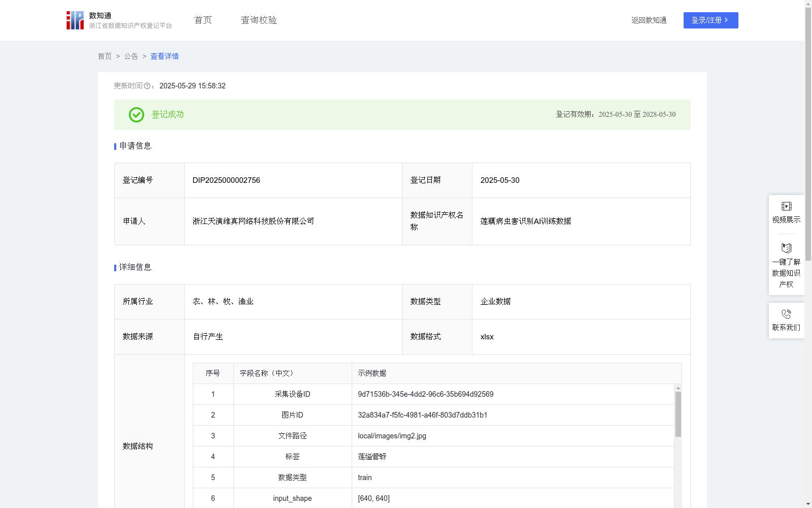Viewport: 812px width, 508px height.
Task: Click the green 登记成功 checkmark icon
Action: coord(137,115)
